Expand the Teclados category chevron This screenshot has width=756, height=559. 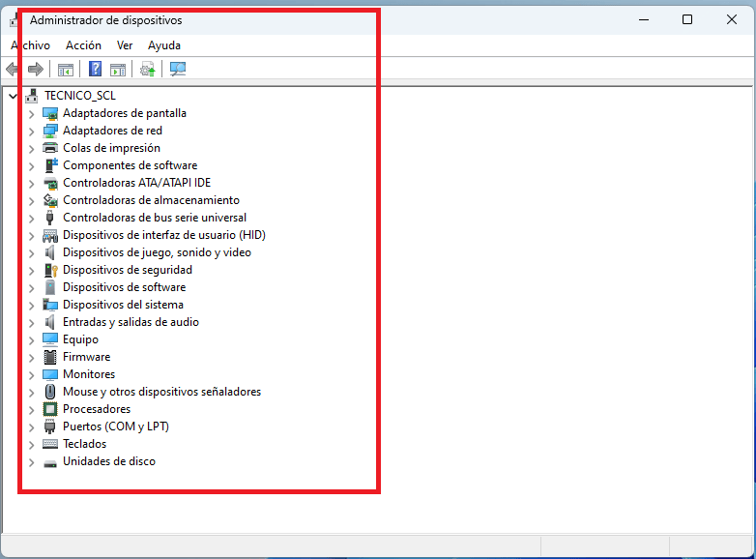(x=31, y=444)
